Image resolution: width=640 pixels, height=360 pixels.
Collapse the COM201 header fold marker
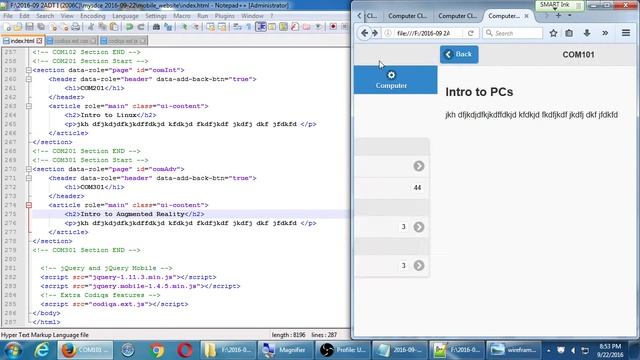[29, 79]
